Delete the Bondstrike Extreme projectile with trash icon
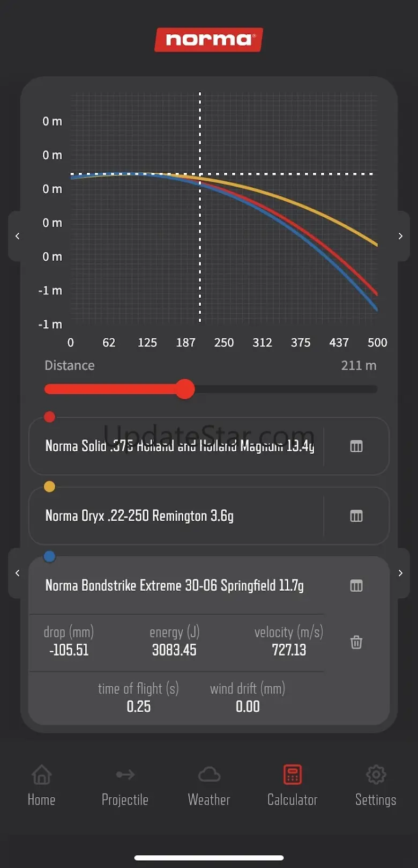 click(356, 642)
